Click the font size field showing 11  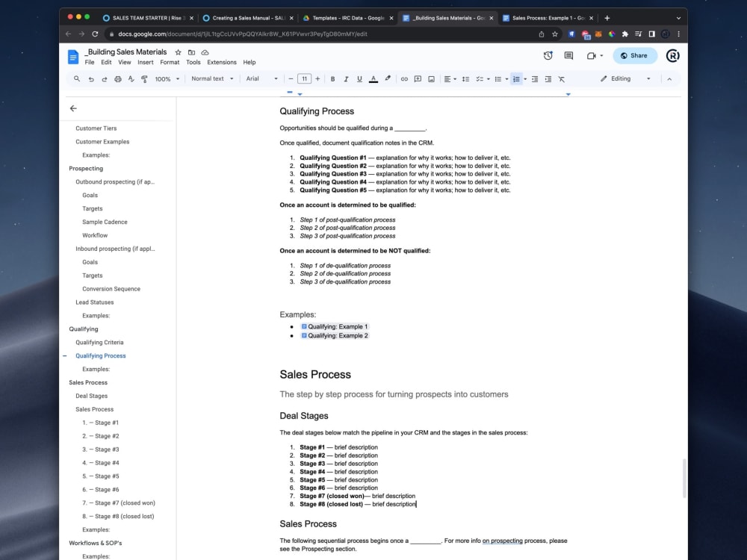pyautogui.click(x=305, y=79)
